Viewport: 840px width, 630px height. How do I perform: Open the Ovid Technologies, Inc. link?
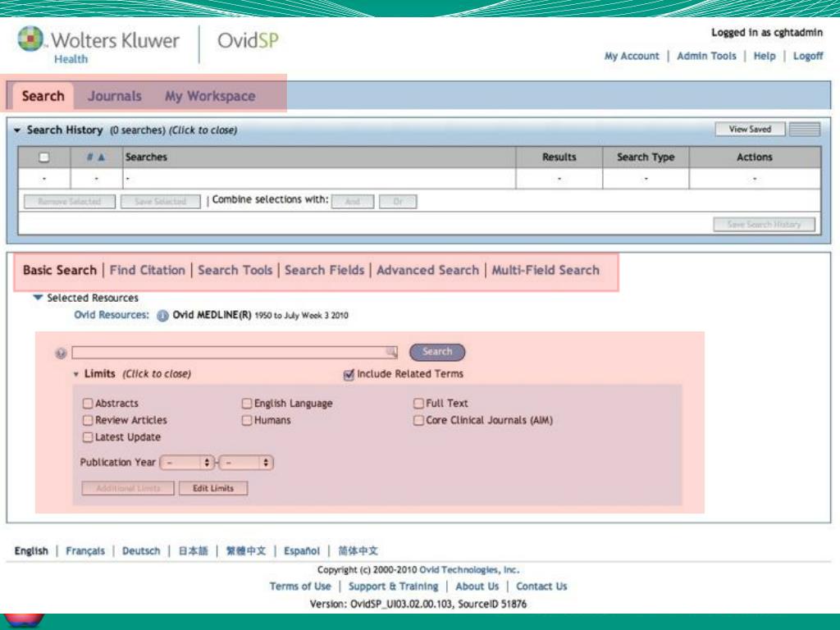469,570
